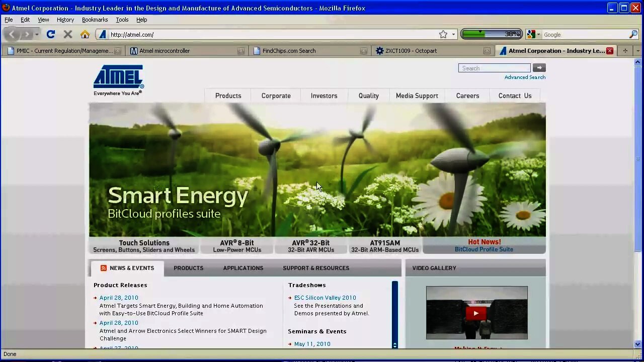Click the 38% green progress meter
This screenshot has height=362, width=644.
491,34
